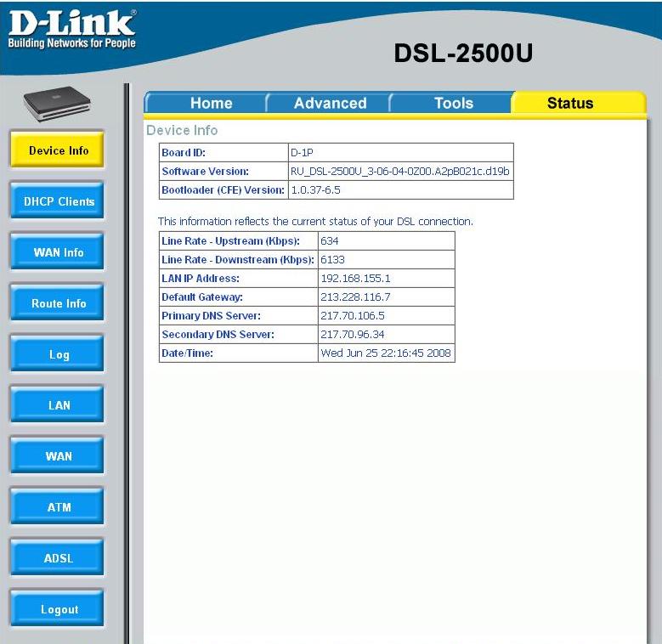The width and height of the screenshot is (662, 644).
Task: Click the Date/Time label
Action: tap(187, 353)
